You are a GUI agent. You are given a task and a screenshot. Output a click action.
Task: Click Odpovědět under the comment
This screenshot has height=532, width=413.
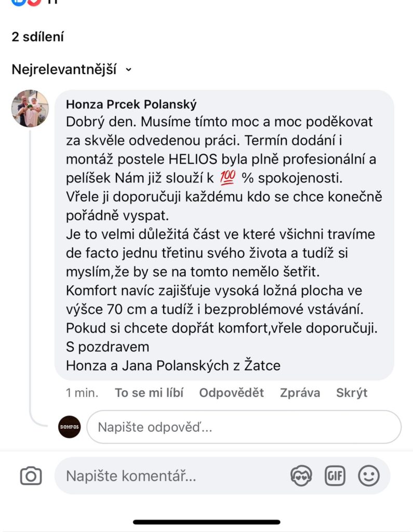point(232,393)
